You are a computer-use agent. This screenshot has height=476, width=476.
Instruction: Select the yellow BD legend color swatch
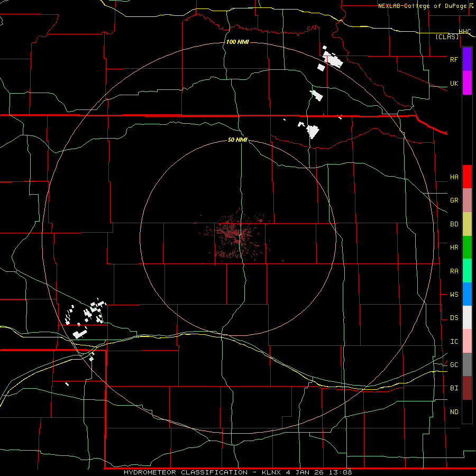[x=467, y=224]
